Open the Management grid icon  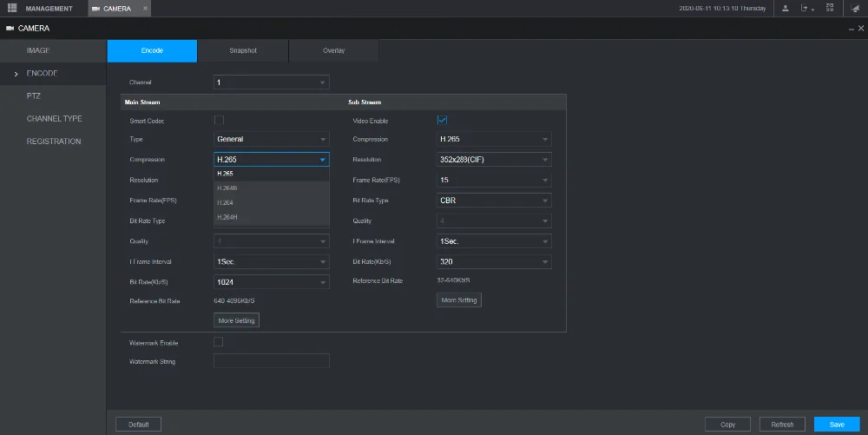[12, 8]
